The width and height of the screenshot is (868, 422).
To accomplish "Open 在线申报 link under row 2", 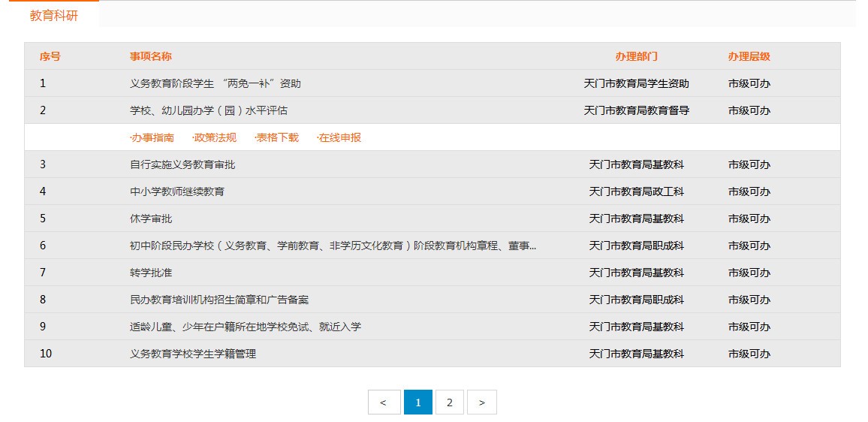I will click(339, 138).
